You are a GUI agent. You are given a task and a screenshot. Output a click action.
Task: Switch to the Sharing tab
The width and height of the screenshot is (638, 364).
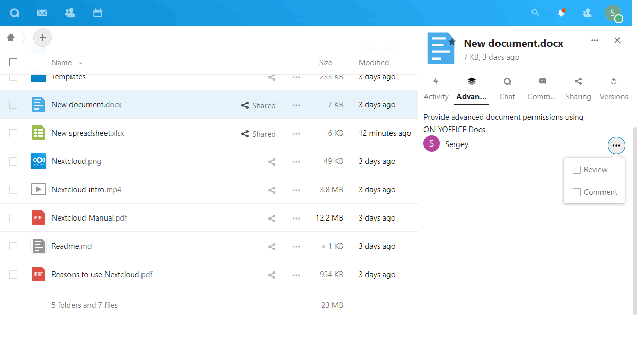pos(578,88)
